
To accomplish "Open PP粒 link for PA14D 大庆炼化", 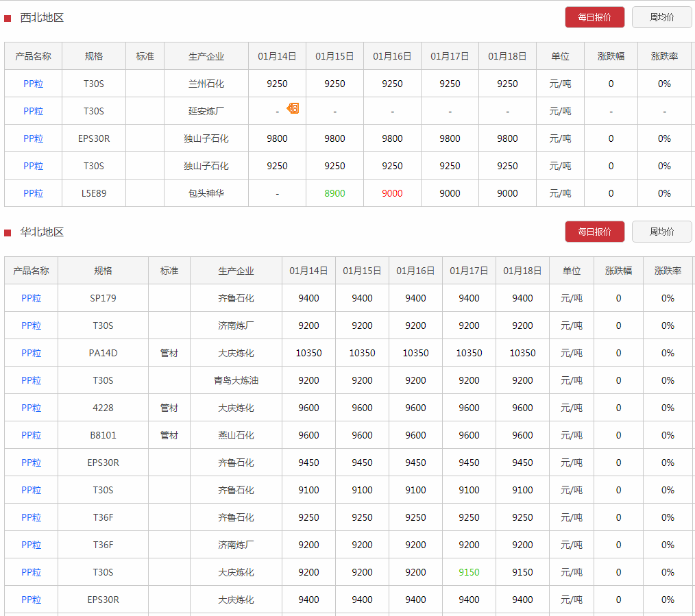I will point(31,353).
